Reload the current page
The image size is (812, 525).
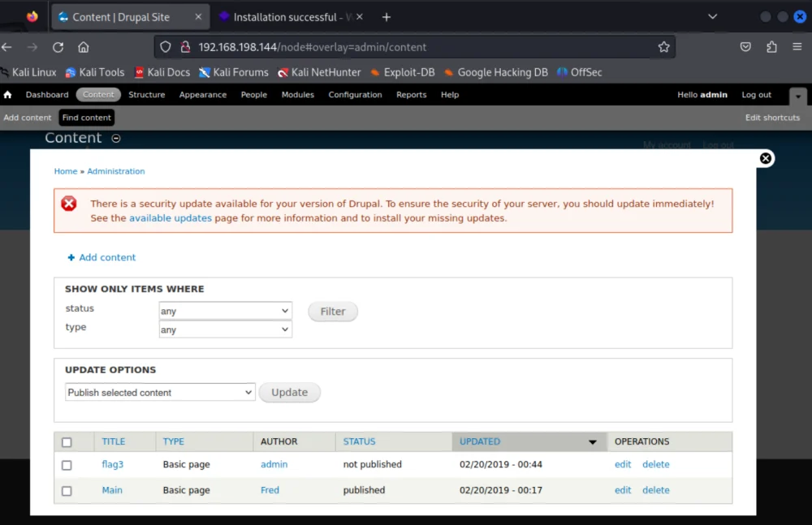(x=58, y=47)
